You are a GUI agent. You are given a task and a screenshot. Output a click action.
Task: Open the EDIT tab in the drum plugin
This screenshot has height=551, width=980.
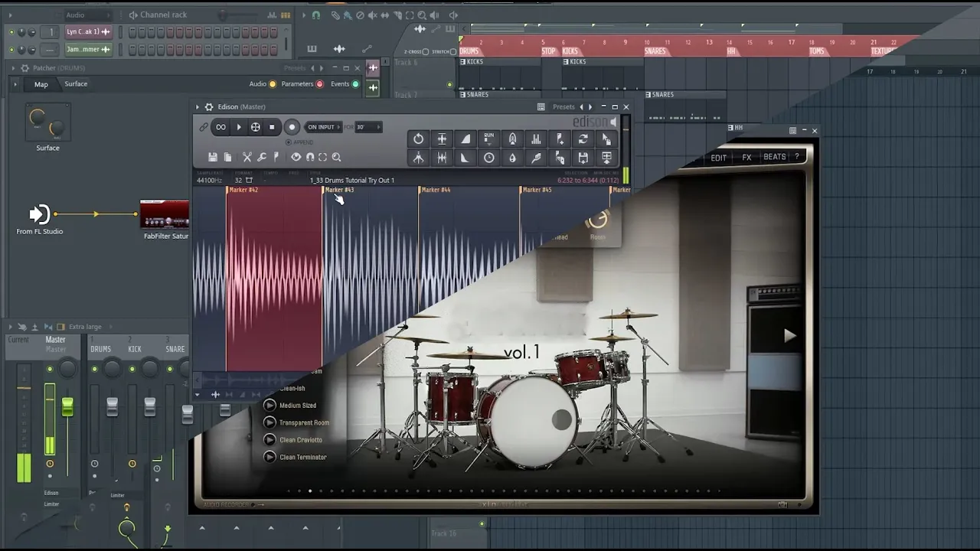pos(718,158)
